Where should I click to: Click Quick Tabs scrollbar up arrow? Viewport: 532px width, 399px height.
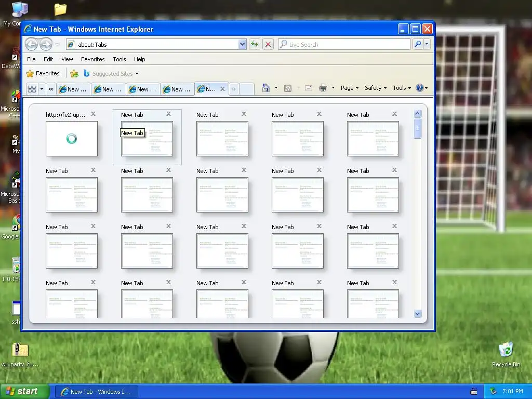click(x=418, y=114)
